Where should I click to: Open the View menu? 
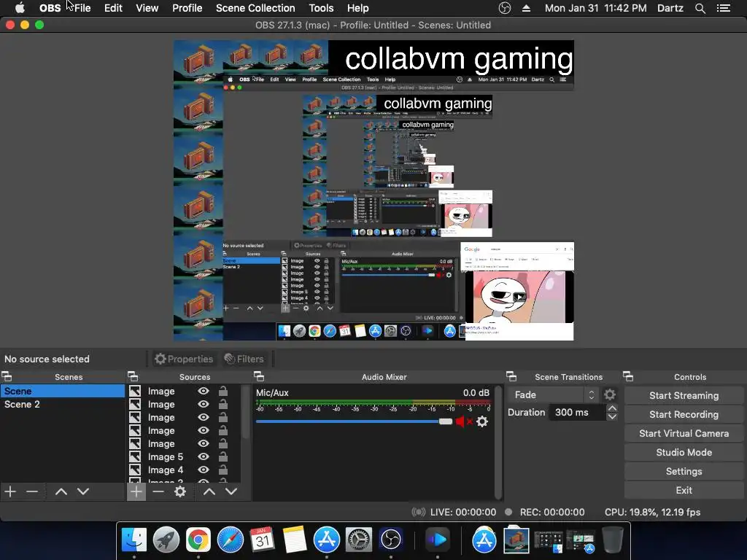tap(147, 8)
